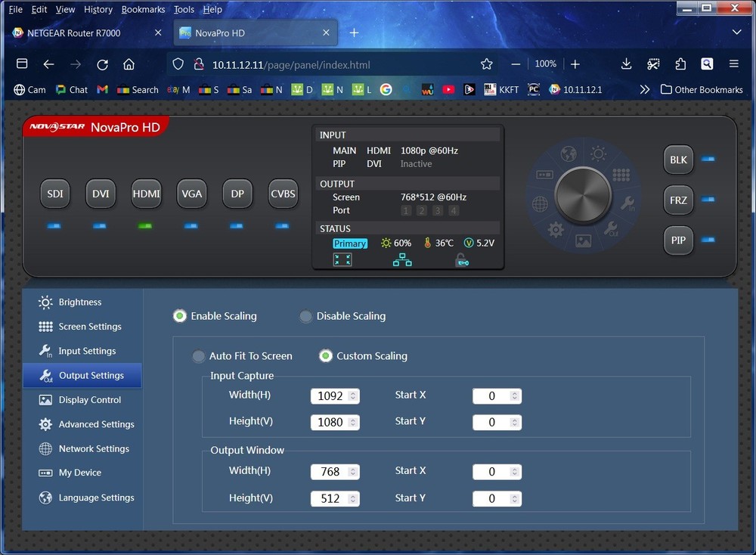Click the gear icon on the rotary dial
This screenshot has width=756, height=555.
tap(556, 229)
